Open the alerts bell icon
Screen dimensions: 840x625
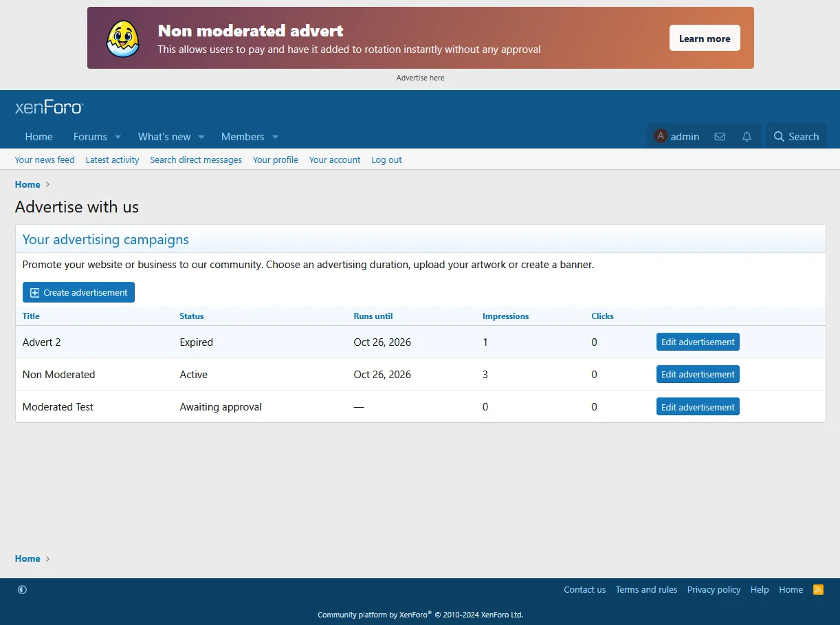[747, 137]
